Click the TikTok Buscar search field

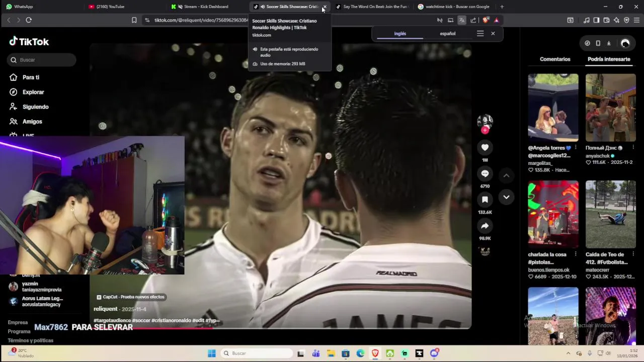coord(42,60)
